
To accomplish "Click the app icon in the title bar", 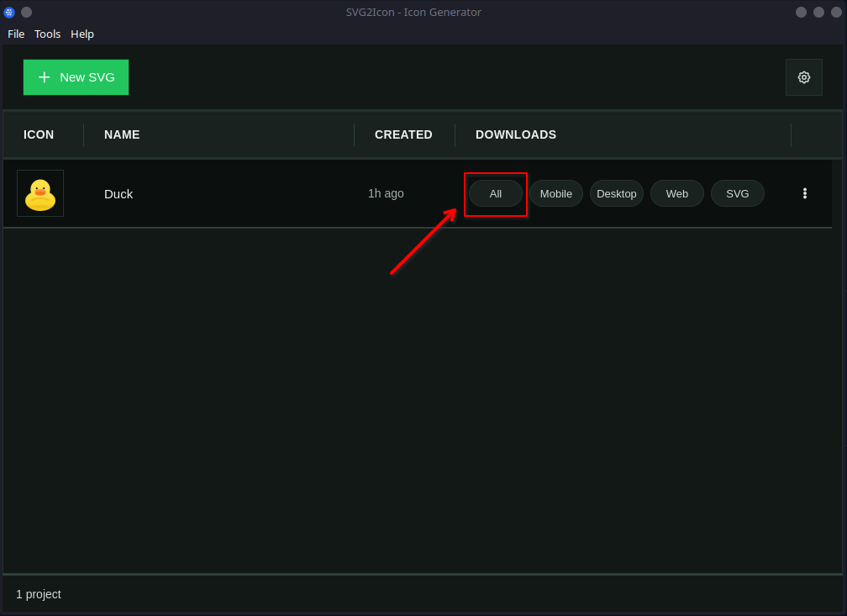I will 9,12.
